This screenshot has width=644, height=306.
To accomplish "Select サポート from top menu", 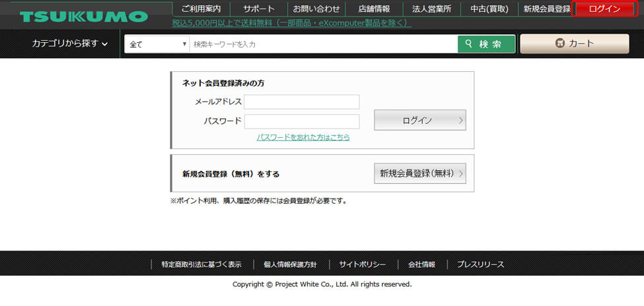I will pyautogui.click(x=259, y=9).
